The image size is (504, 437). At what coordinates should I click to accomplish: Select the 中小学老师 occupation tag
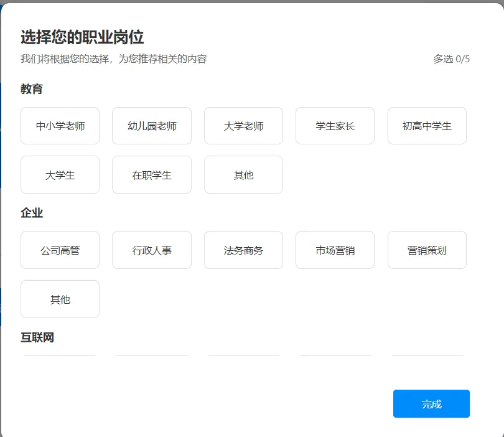click(60, 125)
